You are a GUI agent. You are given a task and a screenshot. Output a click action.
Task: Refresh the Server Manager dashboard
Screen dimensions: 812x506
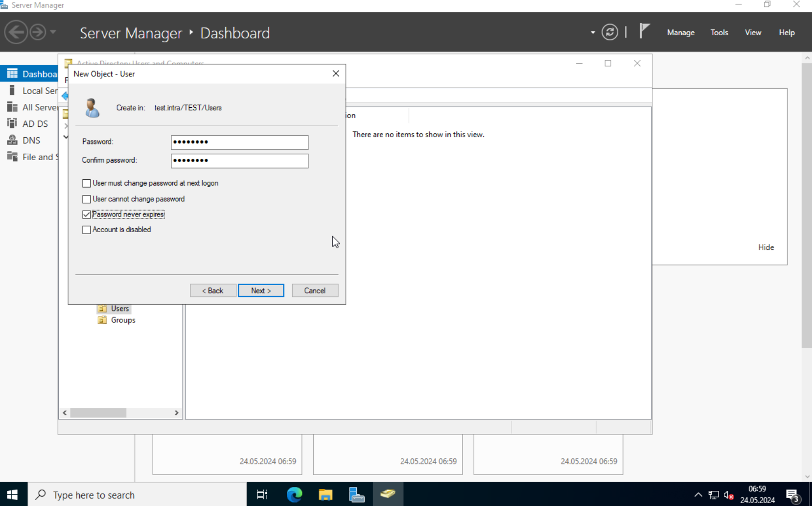tap(609, 32)
